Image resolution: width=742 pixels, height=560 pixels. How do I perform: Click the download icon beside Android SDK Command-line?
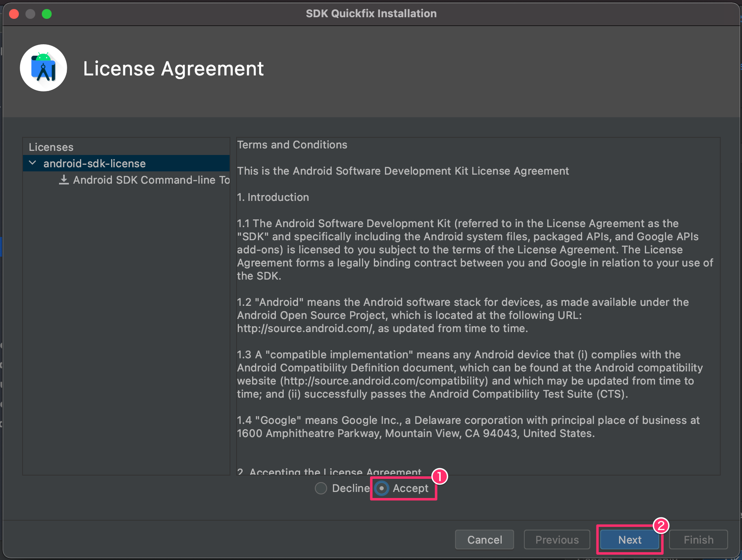(64, 180)
